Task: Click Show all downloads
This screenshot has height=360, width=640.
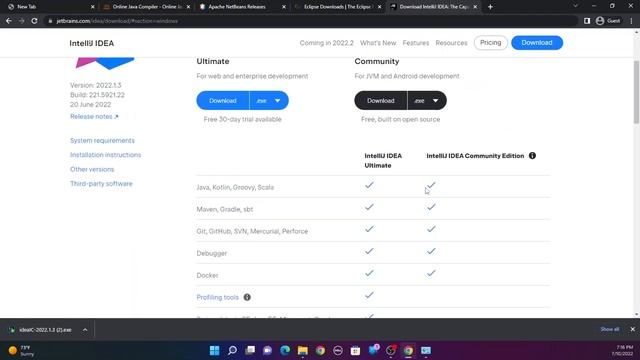Action: point(609,329)
